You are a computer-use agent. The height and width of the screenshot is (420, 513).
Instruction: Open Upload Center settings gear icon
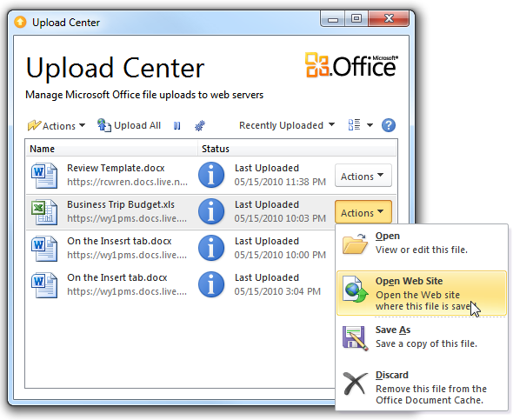[x=200, y=125]
